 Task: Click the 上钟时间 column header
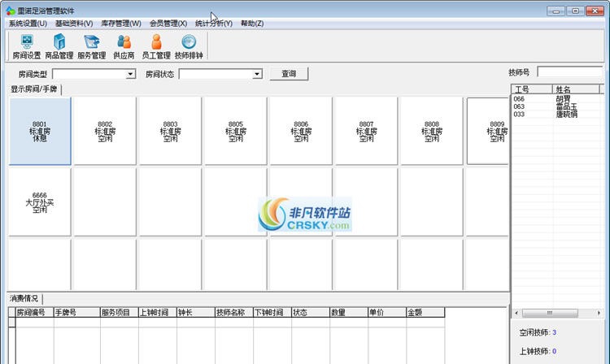157,312
